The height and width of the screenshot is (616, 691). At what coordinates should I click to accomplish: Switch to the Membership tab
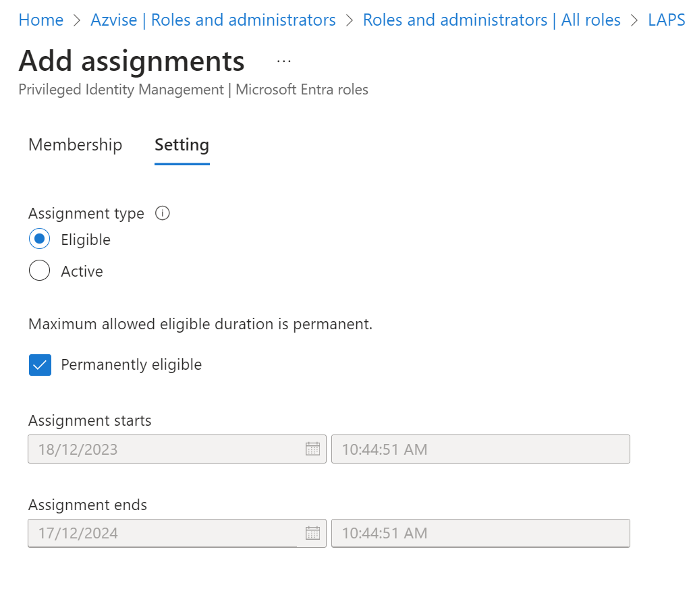point(75,144)
